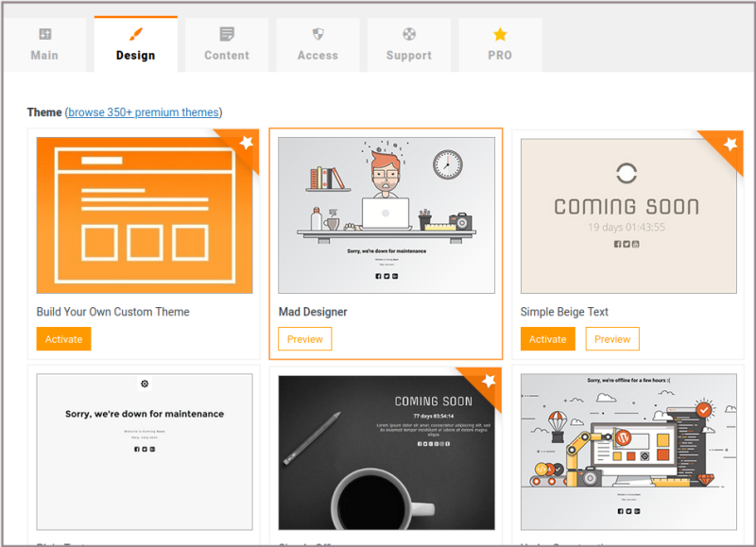Click the Content tab document icon
Viewport: 756px width, 547px height.
coord(227,34)
